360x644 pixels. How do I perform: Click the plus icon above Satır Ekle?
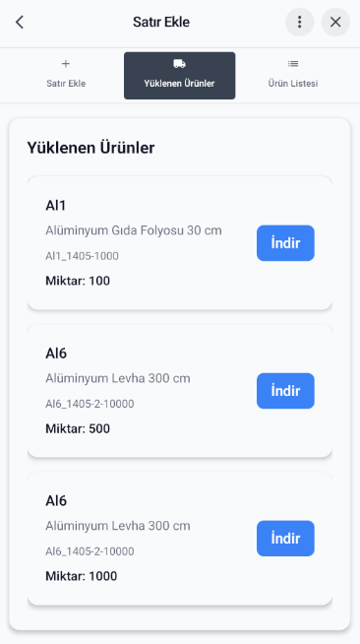pos(66,64)
